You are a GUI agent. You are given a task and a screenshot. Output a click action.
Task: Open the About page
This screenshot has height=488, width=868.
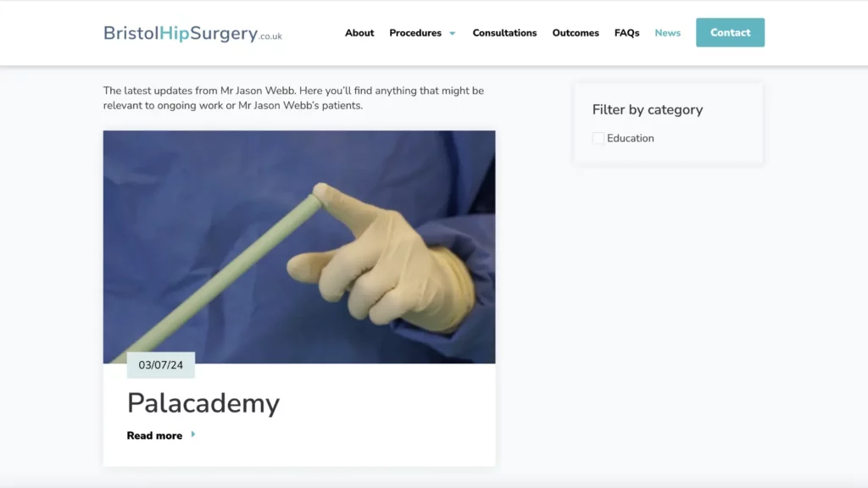click(x=359, y=33)
